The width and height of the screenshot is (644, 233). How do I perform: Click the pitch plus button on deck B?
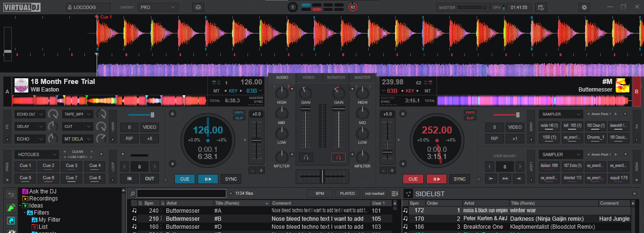[391, 170]
